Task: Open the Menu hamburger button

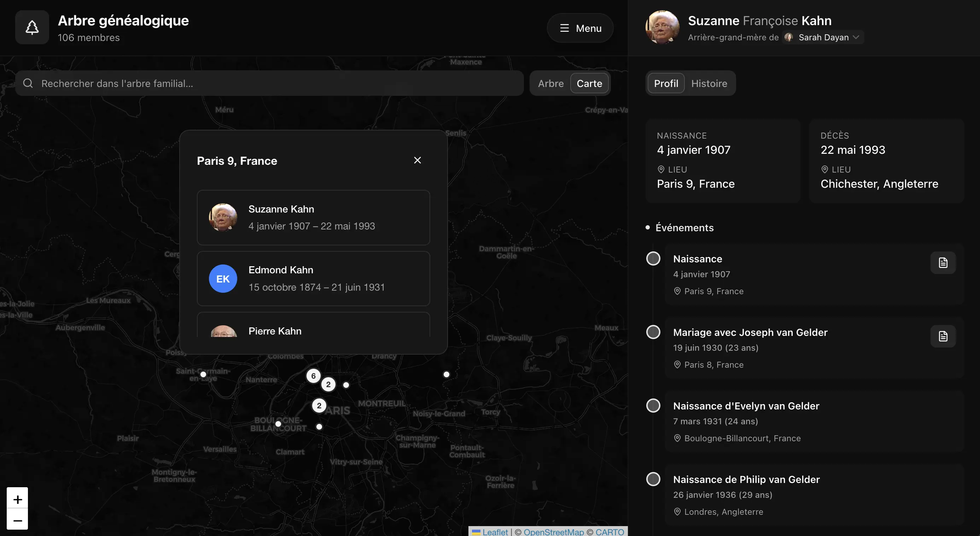Action: [580, 28]
